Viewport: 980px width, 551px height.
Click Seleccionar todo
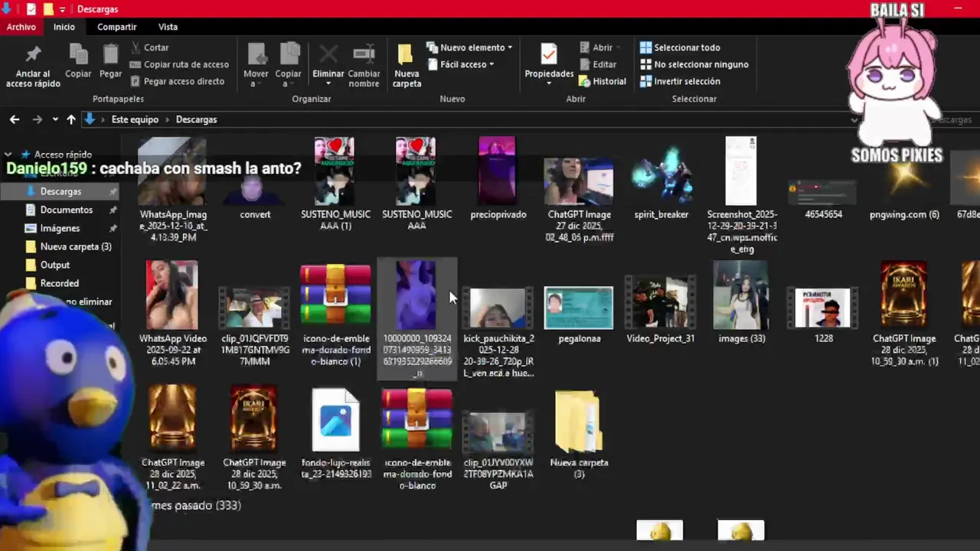coord(680,47)
